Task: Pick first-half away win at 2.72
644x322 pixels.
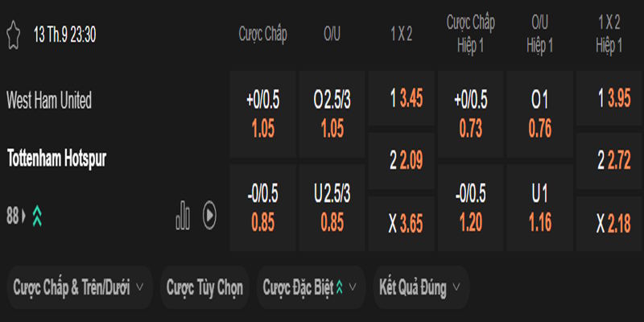Action: click(x=609, y=162)
